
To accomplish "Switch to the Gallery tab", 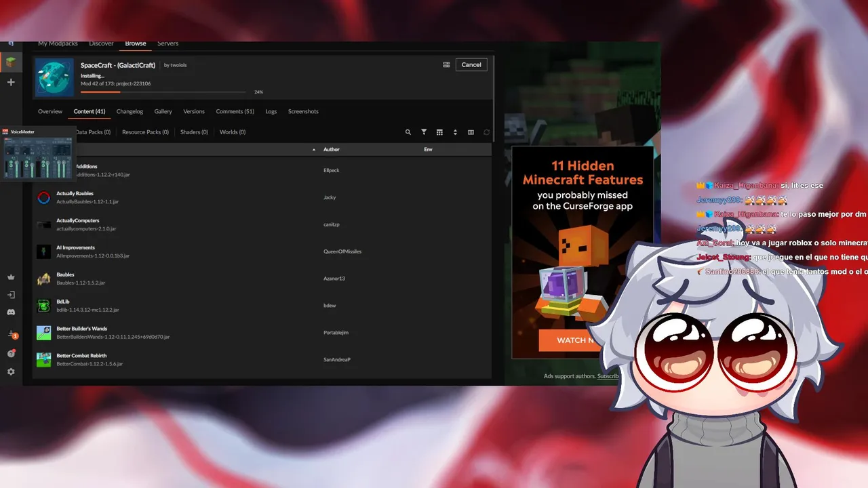I will (x=163, y=111).
